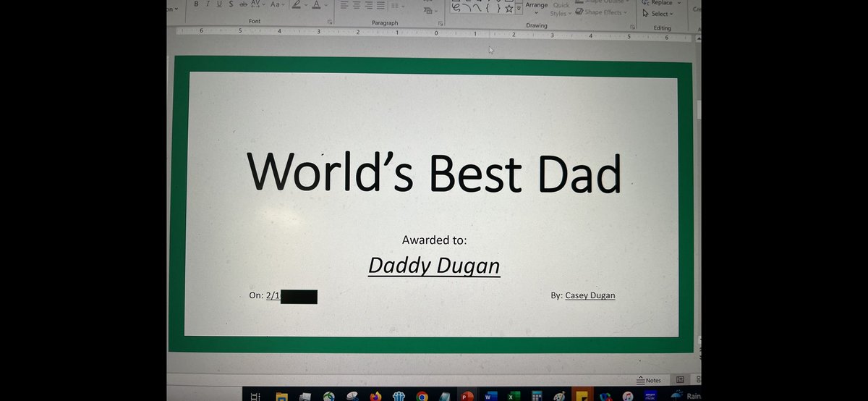
Task: Open Paint from taskbar
Action: 558,396
